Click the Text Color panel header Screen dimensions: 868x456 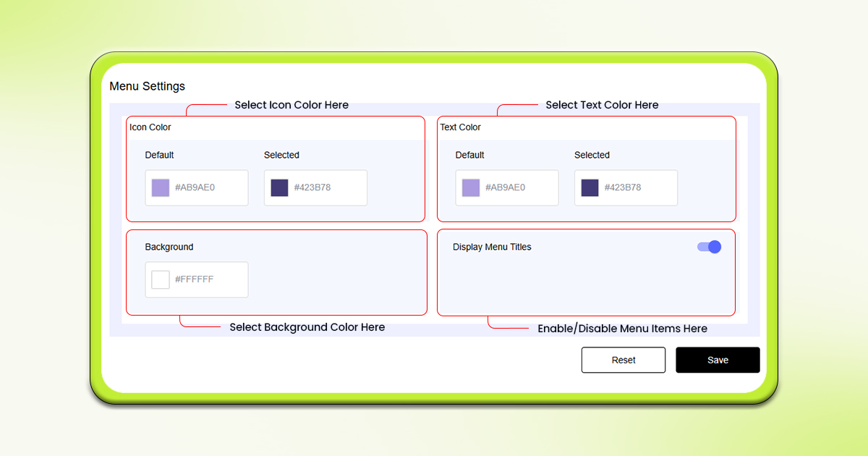(460, 127)
